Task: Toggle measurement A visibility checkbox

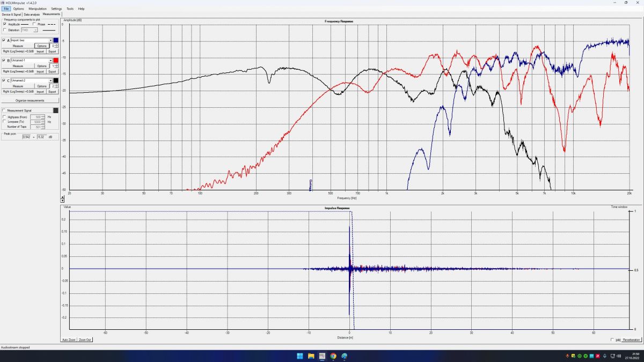Action: [4, 40]
